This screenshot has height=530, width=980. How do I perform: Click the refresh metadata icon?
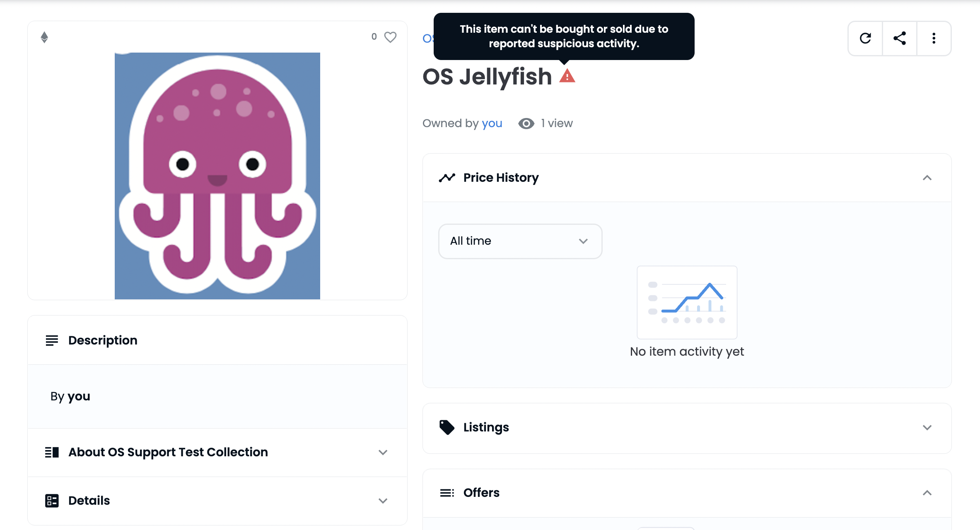coord(865,39)
